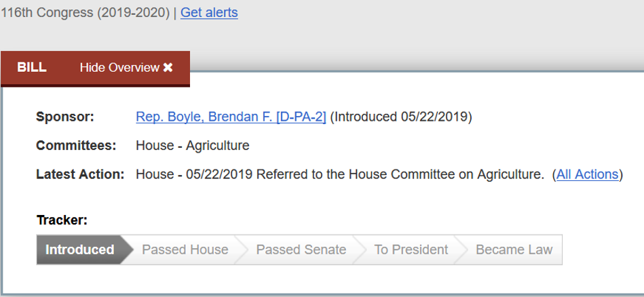Select the Became Law tracker step
This screenshot has height=297, width=644.
click(514, 250)
